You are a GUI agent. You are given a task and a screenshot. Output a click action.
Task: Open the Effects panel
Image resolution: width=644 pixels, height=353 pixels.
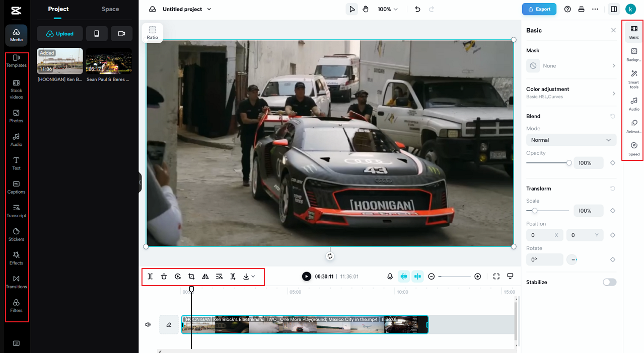tap(16, 258)
